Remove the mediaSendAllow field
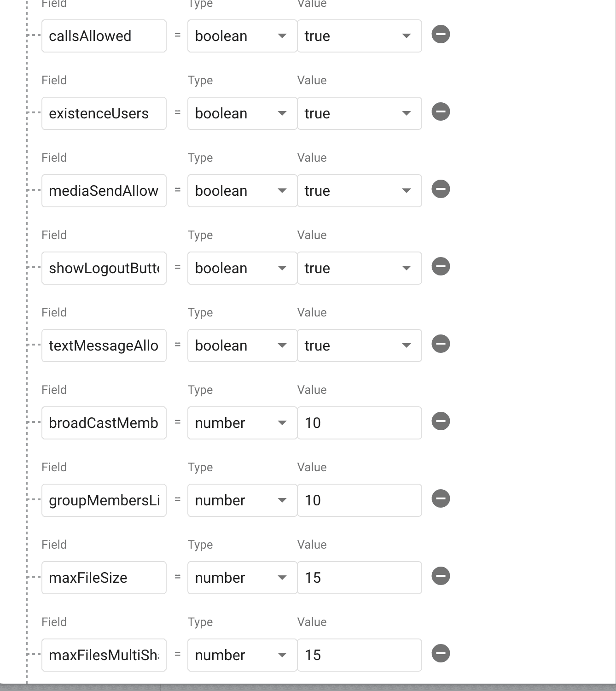 click(x=441, y=189)
